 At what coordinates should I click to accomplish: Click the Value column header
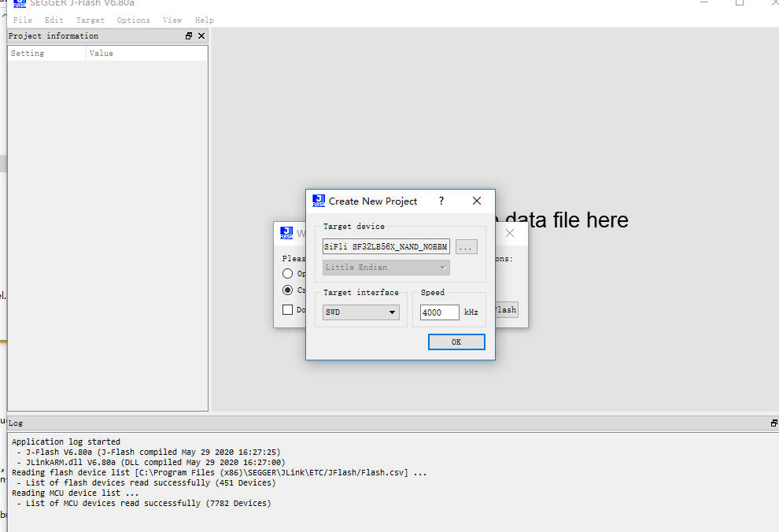coord(146,54)
